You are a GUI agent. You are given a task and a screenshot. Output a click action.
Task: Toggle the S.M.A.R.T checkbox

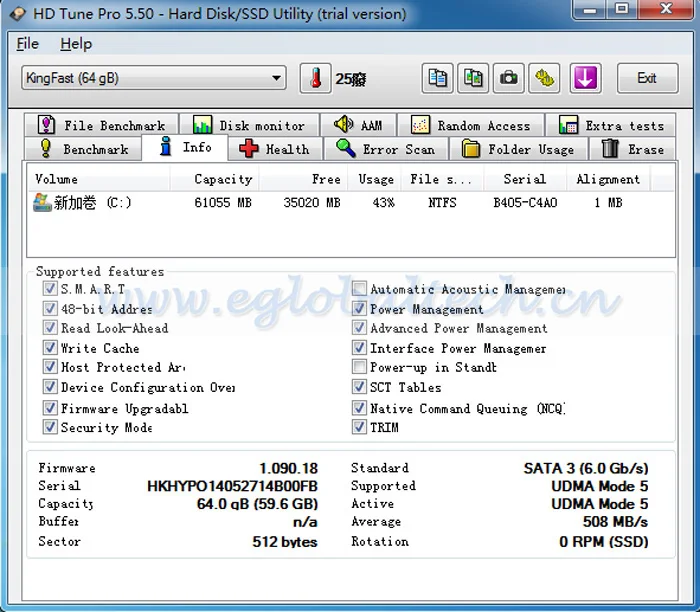(x=50, y=288)
